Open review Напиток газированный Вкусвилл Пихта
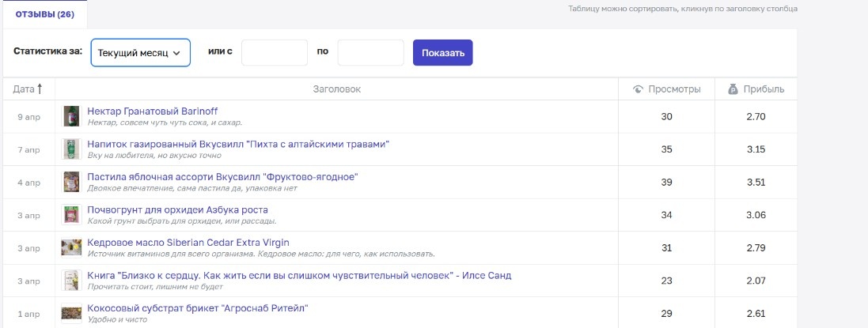868x328 pixels. [x=239, y=145]
